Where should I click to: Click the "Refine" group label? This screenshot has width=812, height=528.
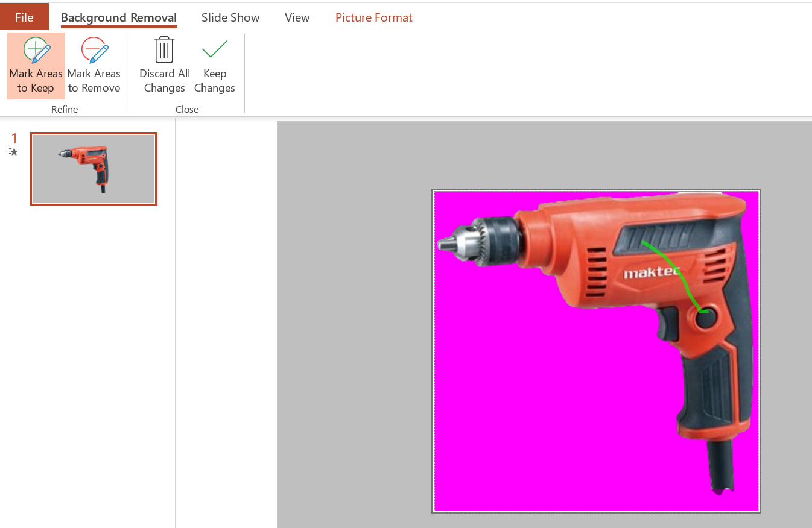(x=65, y=109)
